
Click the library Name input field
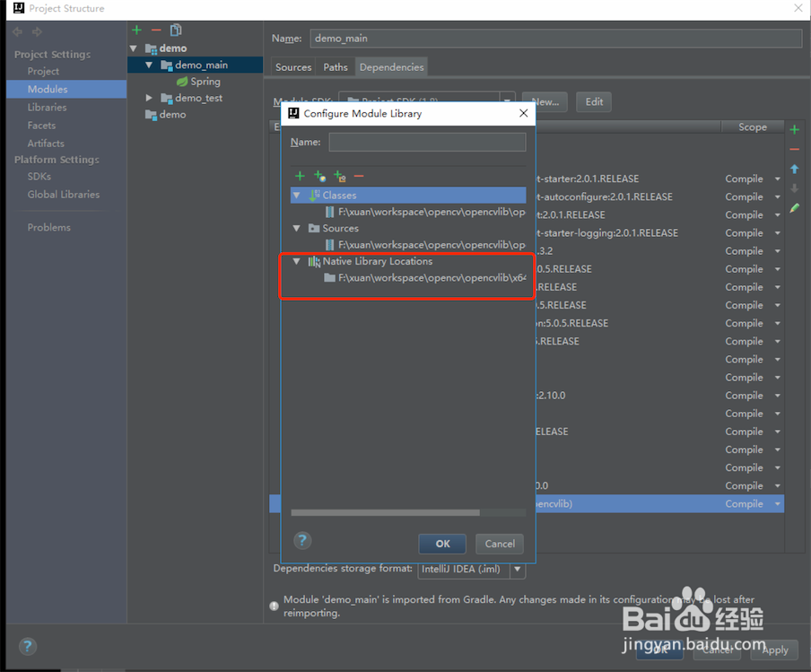[x=427, y=143]
